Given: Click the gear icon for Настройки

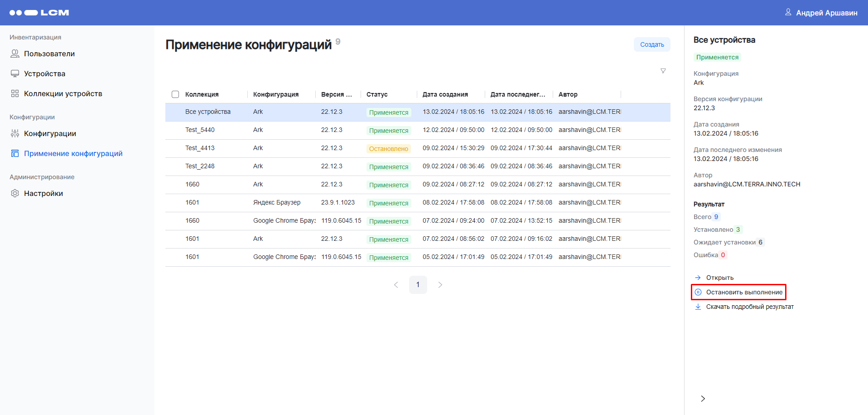Looking at the screenshot, I should point(15,193).
